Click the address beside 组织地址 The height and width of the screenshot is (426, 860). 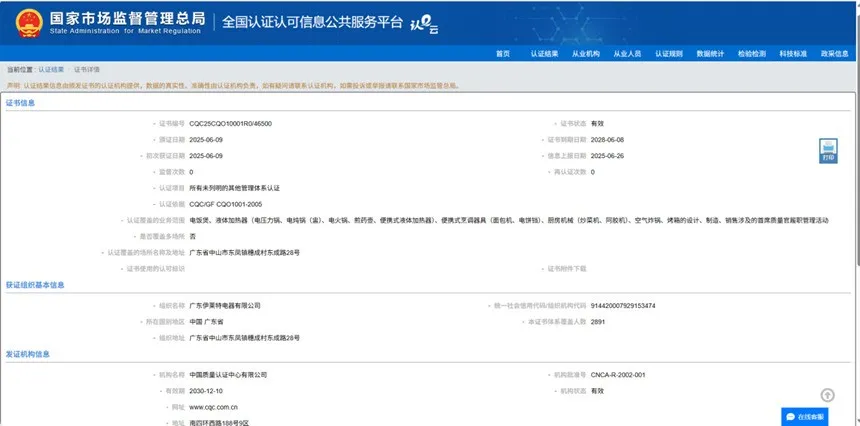point(245,338)
